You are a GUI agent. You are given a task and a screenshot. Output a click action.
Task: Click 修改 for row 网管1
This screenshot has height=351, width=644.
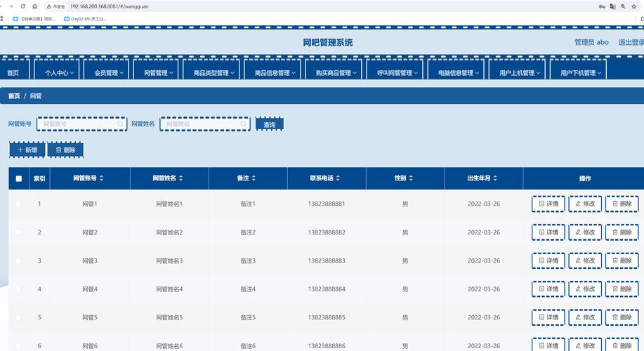click(x=585, y=204)
